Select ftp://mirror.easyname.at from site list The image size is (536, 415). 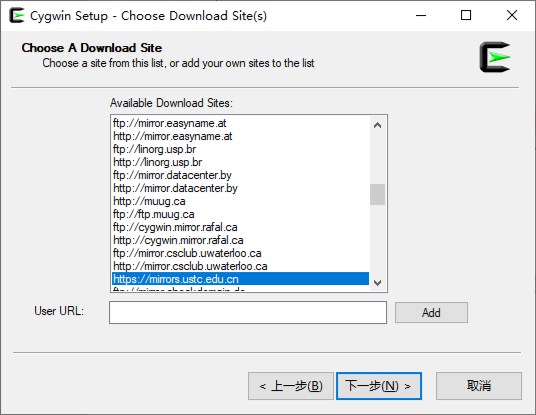tap(240, 123)
